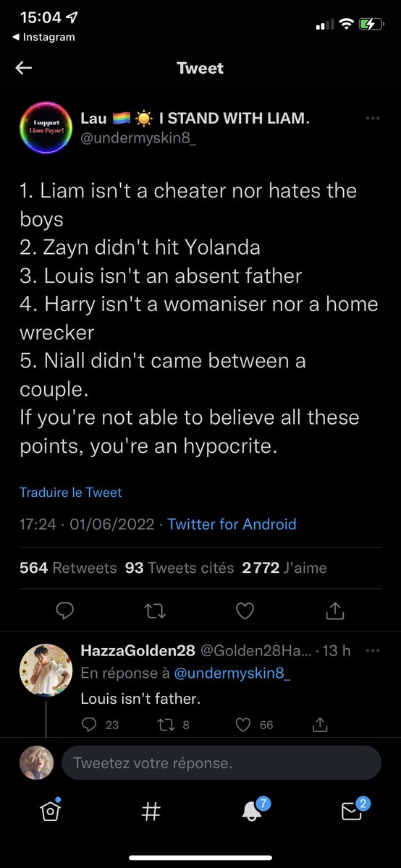This screenshot has height=868, width=401.
Task: Retweet the main tweet
Action: 155,611
